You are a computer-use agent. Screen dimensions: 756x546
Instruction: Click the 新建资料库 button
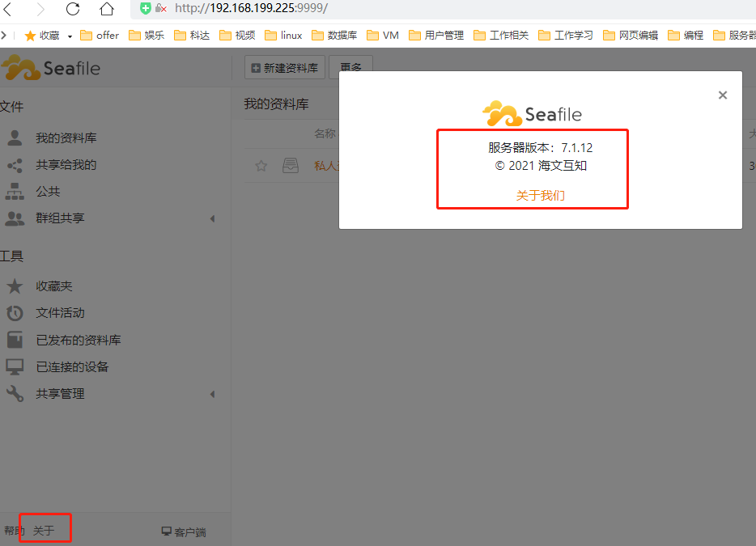pyautogui.click(x=285, y=69)
